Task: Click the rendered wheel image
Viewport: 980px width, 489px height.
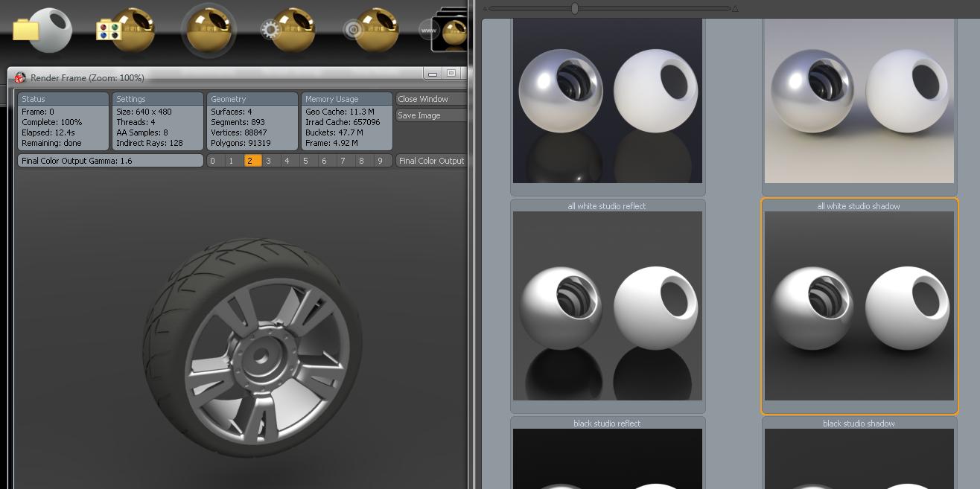Action: click(252, 346)
